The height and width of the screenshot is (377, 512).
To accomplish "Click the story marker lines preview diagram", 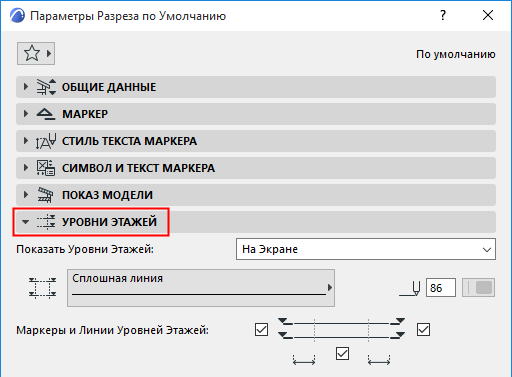I will click(342, 330).
